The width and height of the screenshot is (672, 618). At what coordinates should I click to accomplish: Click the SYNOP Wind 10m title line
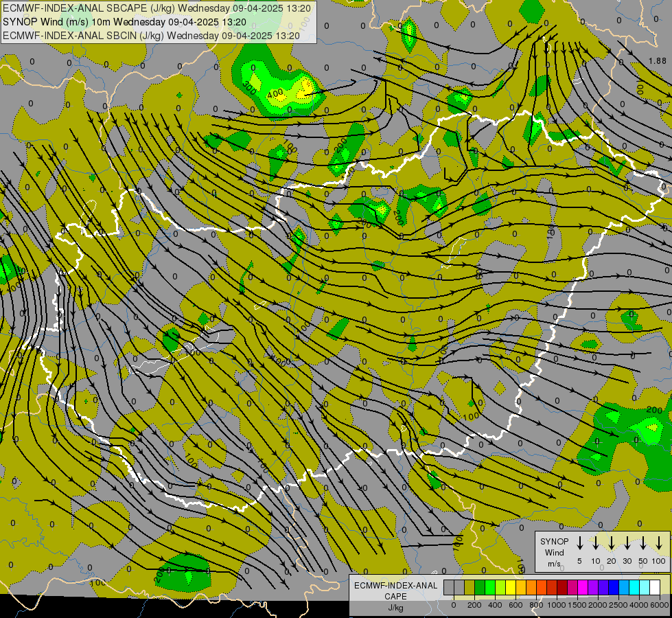124,22
